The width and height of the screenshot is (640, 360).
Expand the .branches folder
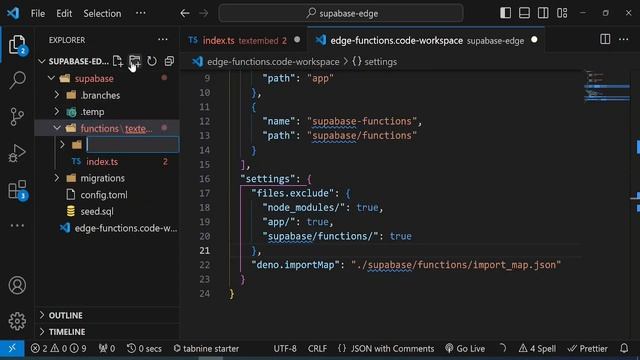click(x=57, y=95)
